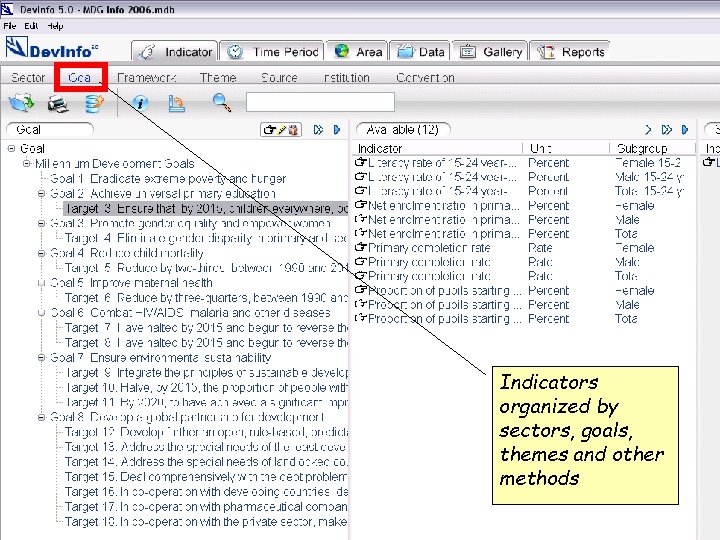The height and width of the screenshot is (540, 720).
Task: Select Target 15 debt problem item
Action: point(206,477)
